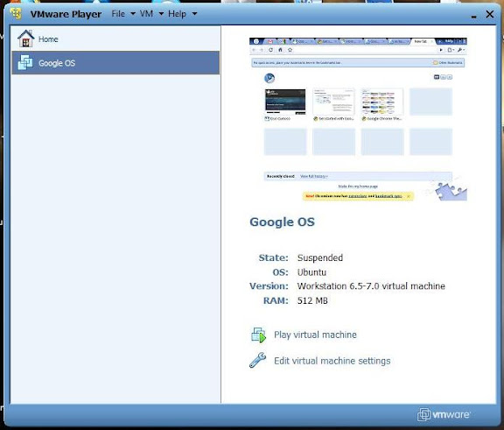
Task: Open the Help menu
Action: tap(177, 14)
